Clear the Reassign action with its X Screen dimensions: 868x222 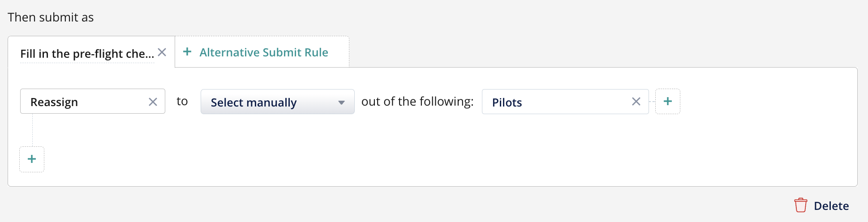click(x=153, y=102)
